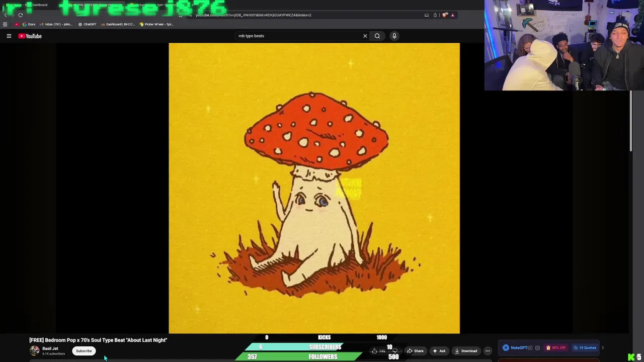
Task: Open the more actions three-dot menu
Action: [488, 351]
